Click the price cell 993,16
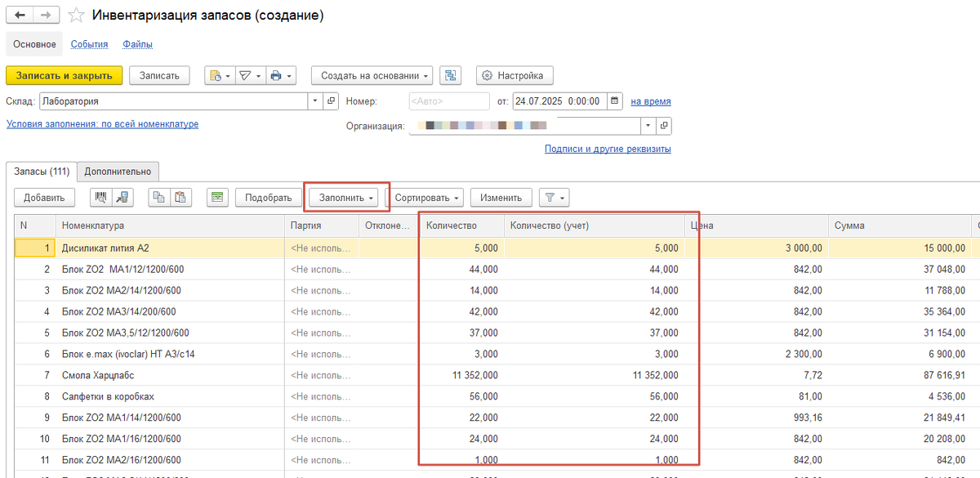The image size is (980, 478). [755, 418]
